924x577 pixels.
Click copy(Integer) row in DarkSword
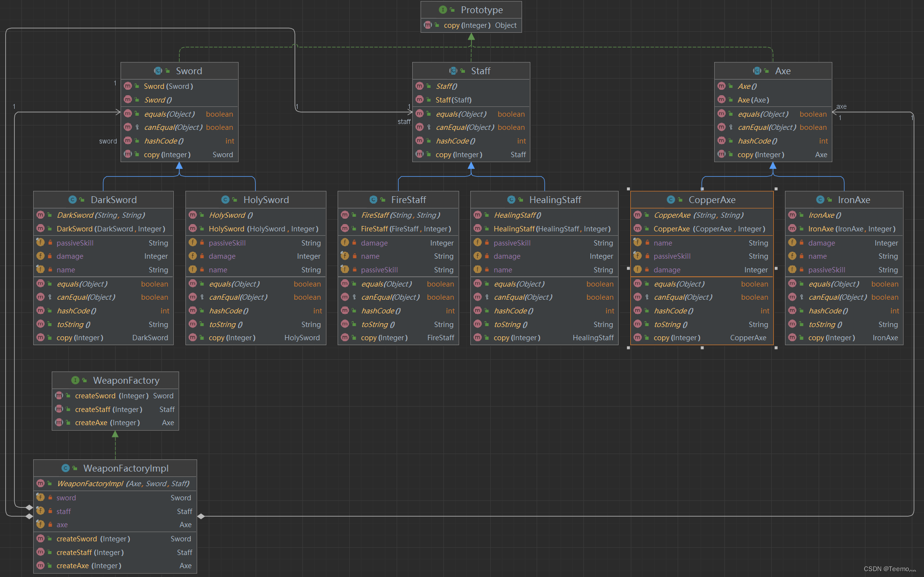[x=103, y=337]
